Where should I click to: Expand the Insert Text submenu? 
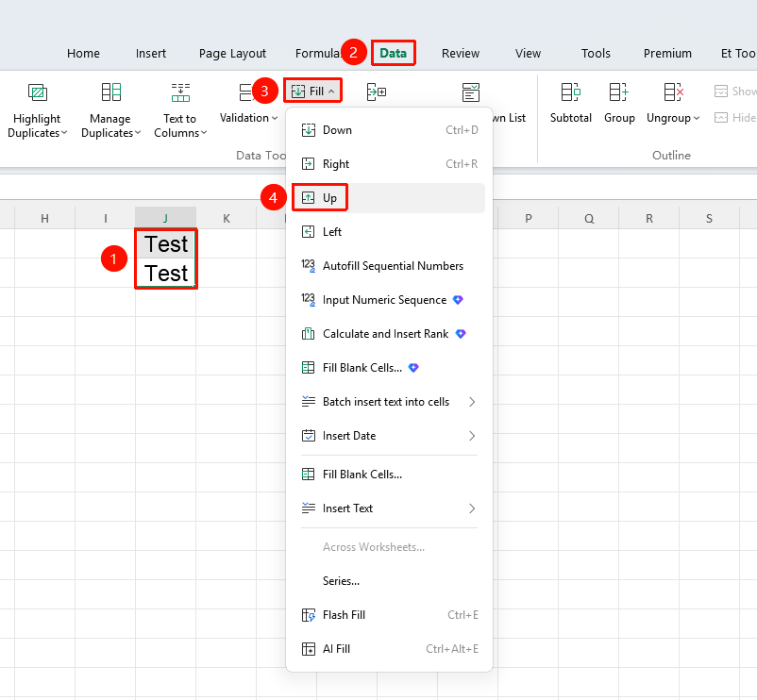[389, 508]
